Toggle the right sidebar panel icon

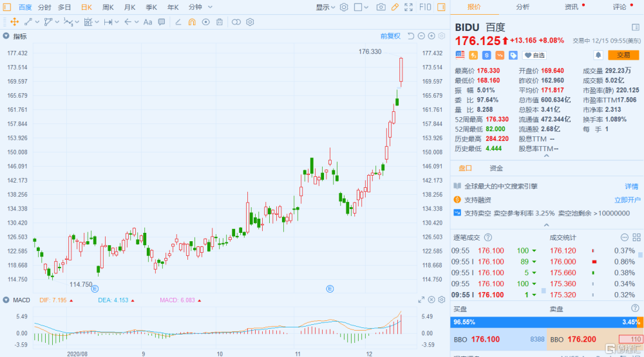(441, 7)
